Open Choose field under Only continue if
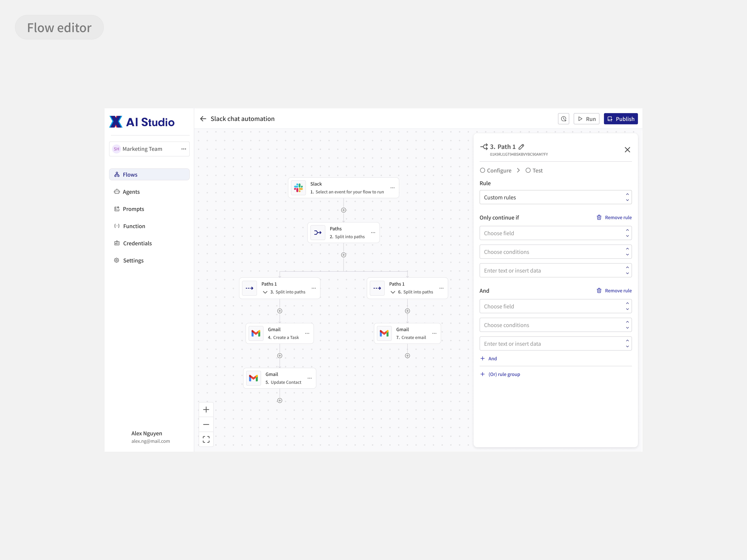Screen dimensions: 747x560 click(x=556, y=233)
